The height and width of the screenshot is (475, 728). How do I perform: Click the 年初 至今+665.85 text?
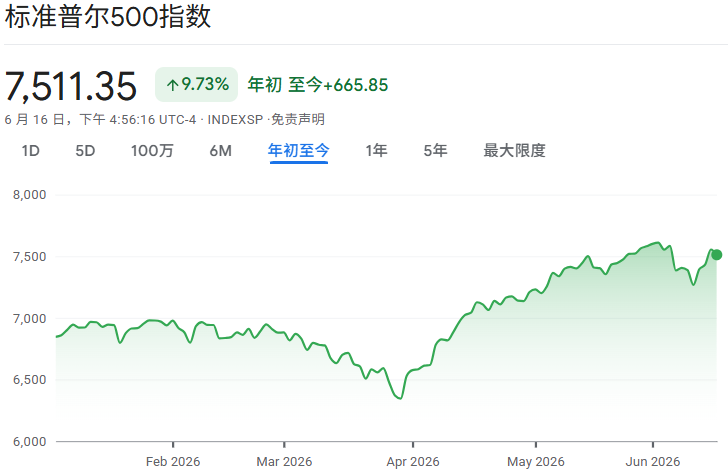pyautogui.click(x=318, y=85)
